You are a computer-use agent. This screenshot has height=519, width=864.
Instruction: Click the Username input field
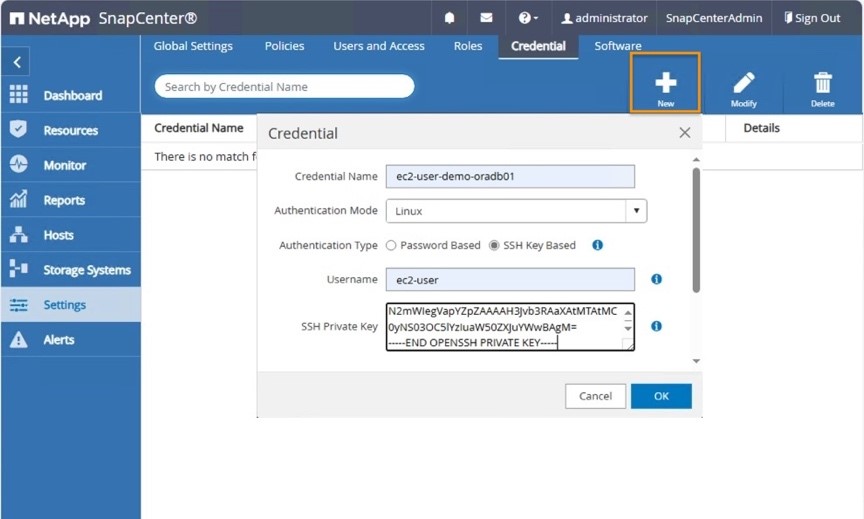[x=510, y=279]
